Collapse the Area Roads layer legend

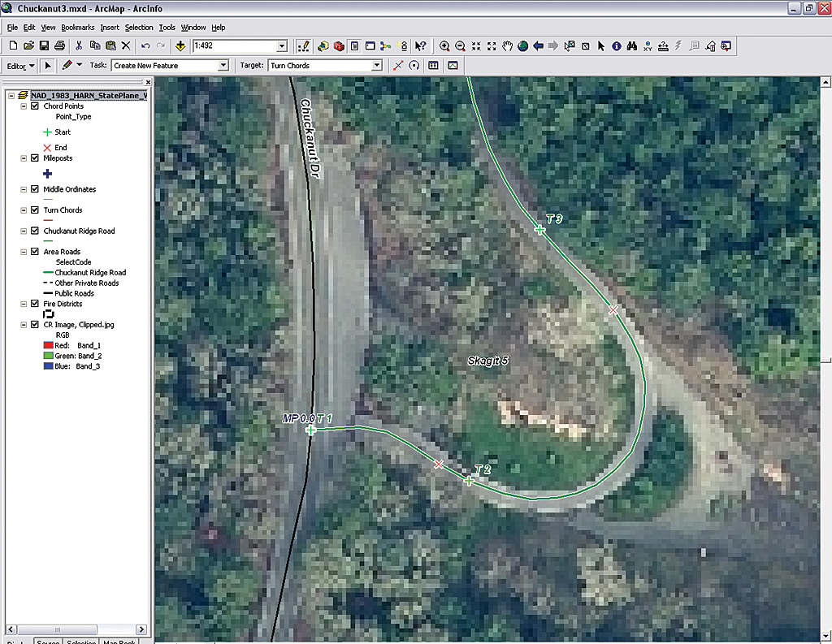pos(24,252)
